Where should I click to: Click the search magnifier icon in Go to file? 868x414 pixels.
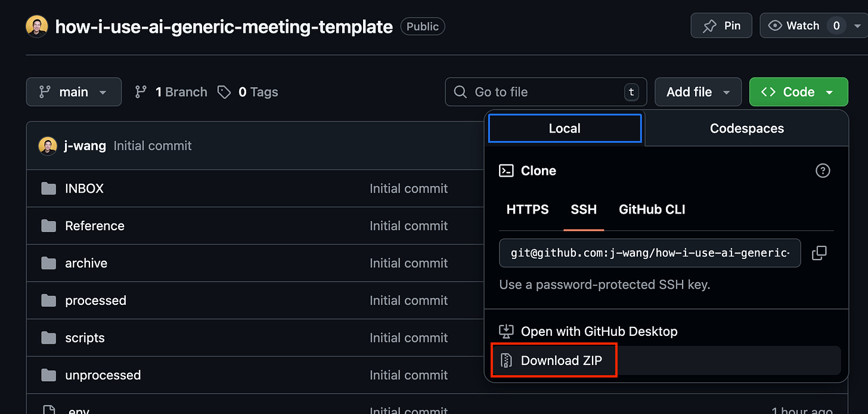tap(460, 92)
